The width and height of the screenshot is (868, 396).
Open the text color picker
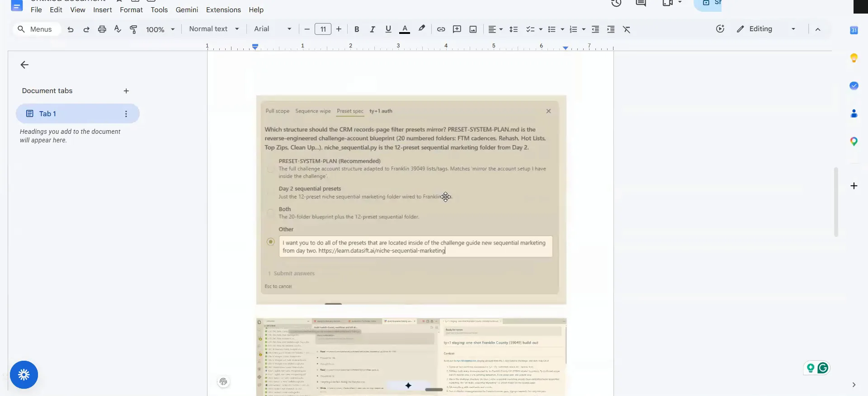pyautogui.click(x=405, y=29)
